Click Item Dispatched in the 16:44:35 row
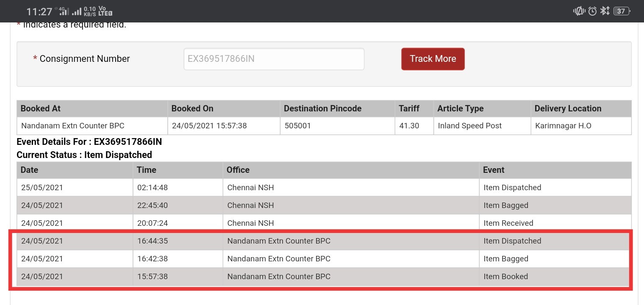 [512, 241]
